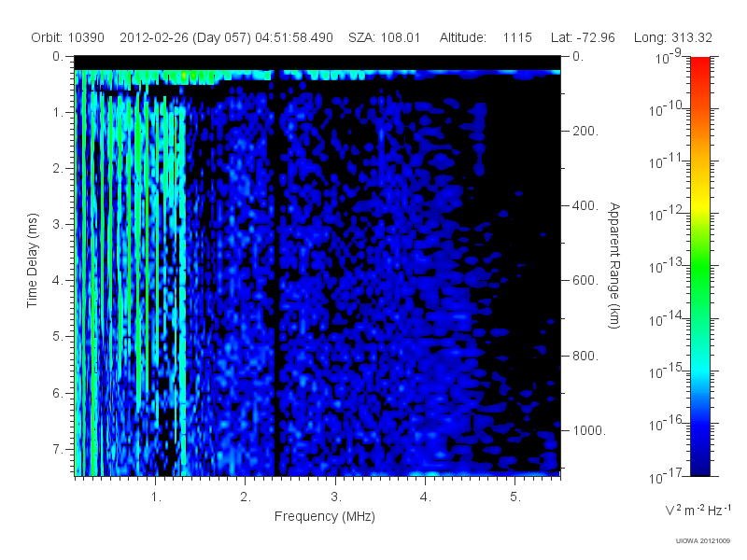The image size is (747, 560).
Task: Select the timestamp 2012-02-26 (Day 057) 04:51:58.490
Action: 226,37
